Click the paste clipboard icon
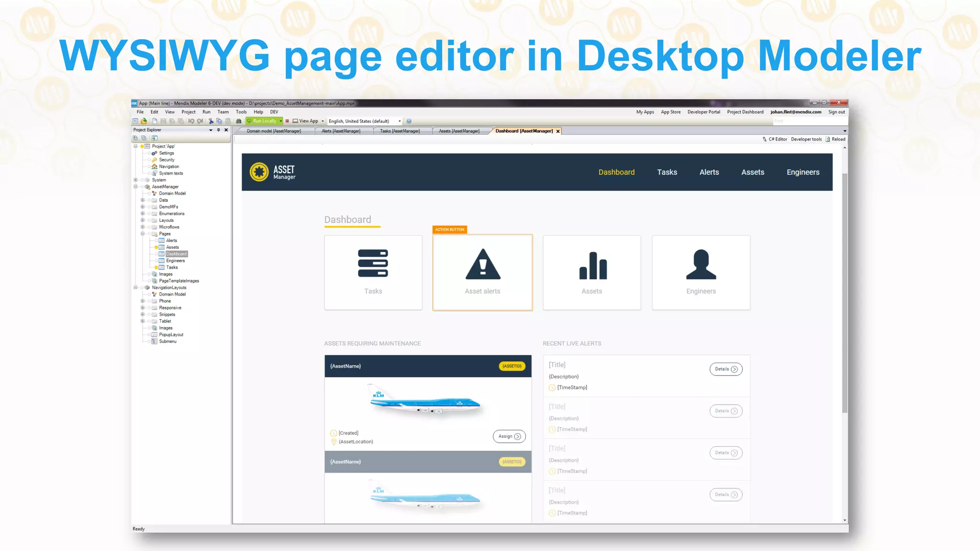Viewport: 980px width, 551px height. click(x=228, y=121)
